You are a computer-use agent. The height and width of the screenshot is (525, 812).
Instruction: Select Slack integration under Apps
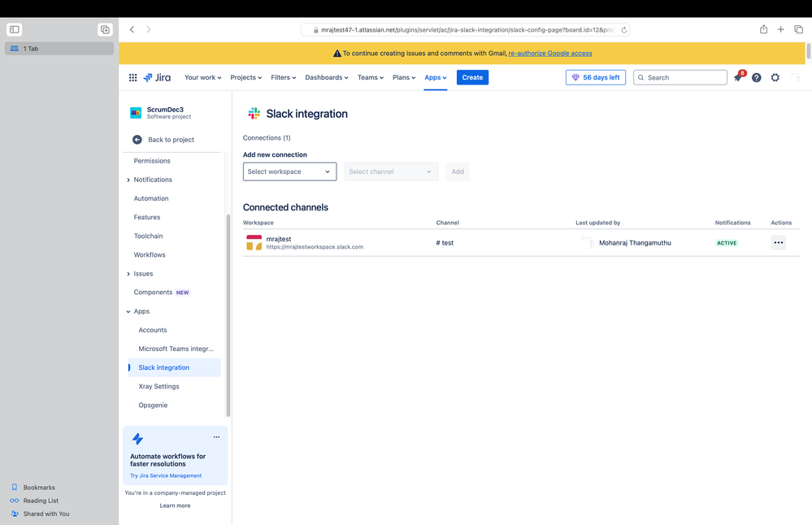pyautogui.click(x=175, y=367)
